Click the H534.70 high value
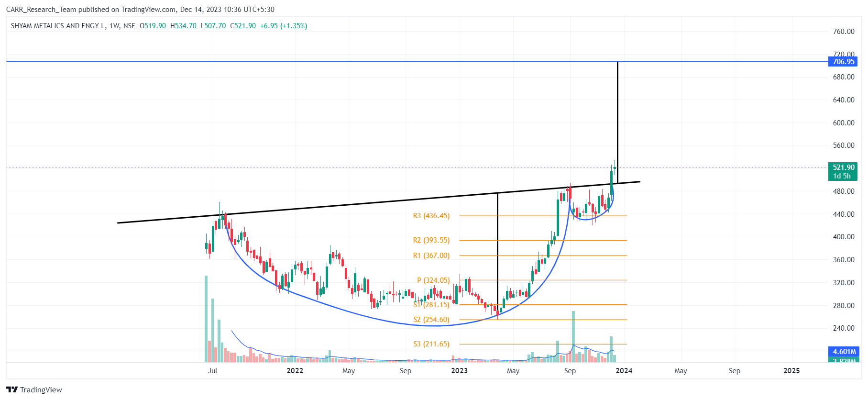The width and height of the screenshot is (868, 400). (183, 26)
